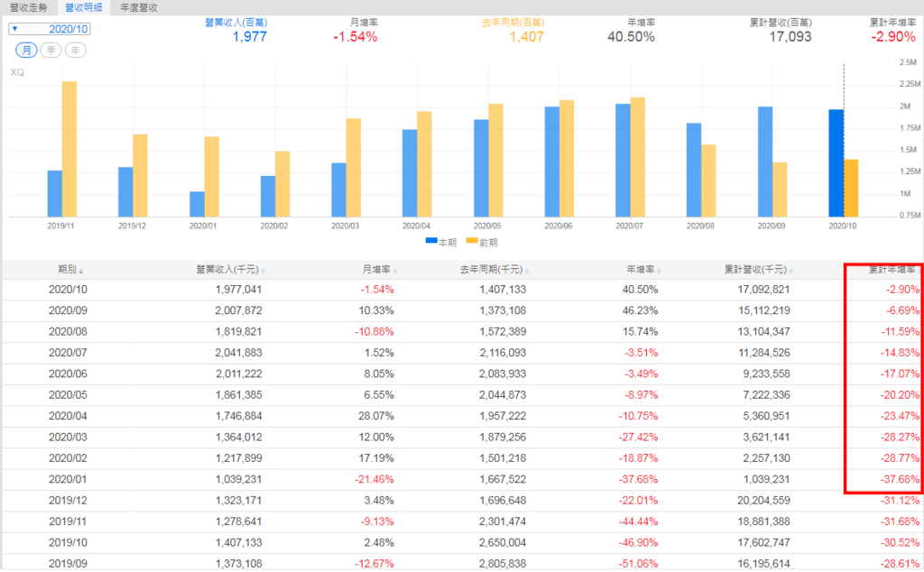The height and width of the screenshot is (572, 924).
Task: Select the 季 quarterly view toggle
Action: pos(51,50)
